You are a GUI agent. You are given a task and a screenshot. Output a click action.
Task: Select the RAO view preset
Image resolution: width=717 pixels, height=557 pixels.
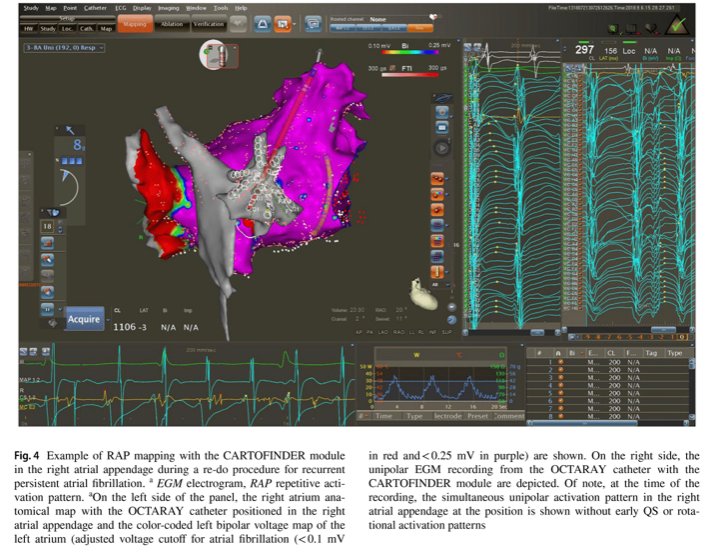399,332
